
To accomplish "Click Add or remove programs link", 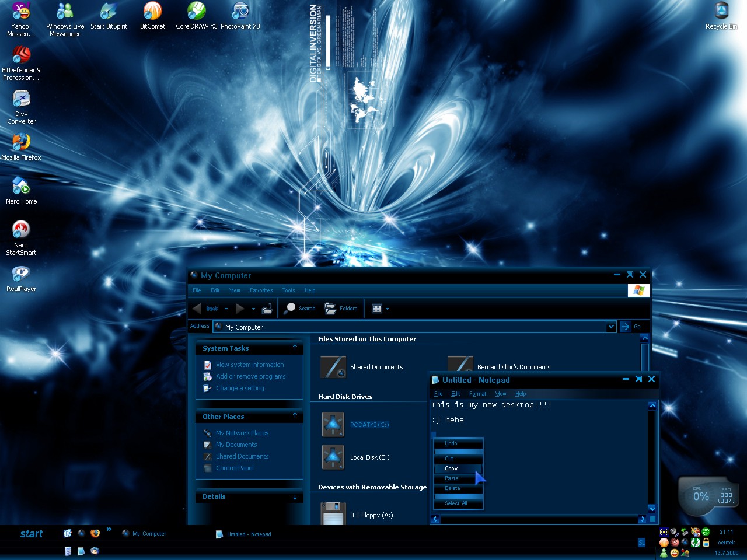I will pos(250,376).
